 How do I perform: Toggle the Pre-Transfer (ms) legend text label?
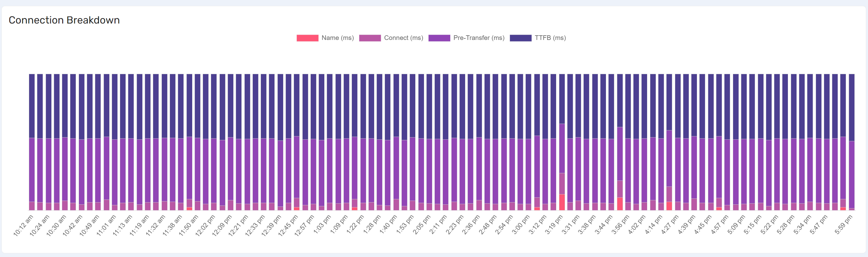(478, 38)
